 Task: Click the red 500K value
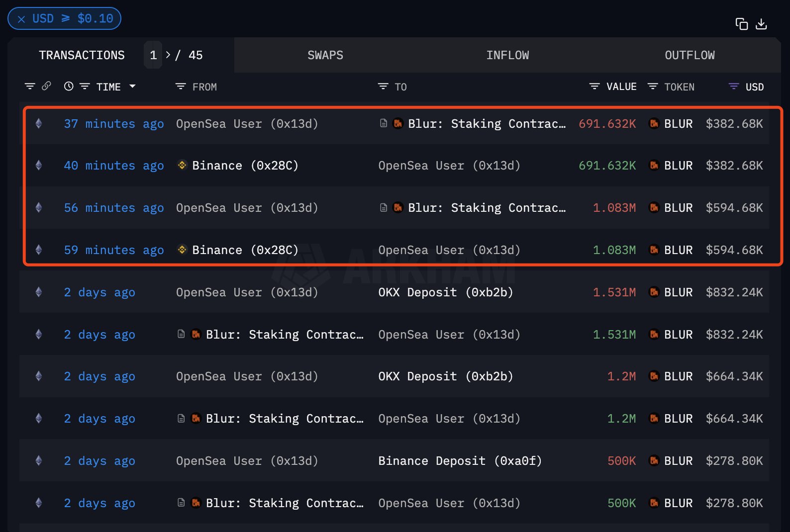coord(622,461)
